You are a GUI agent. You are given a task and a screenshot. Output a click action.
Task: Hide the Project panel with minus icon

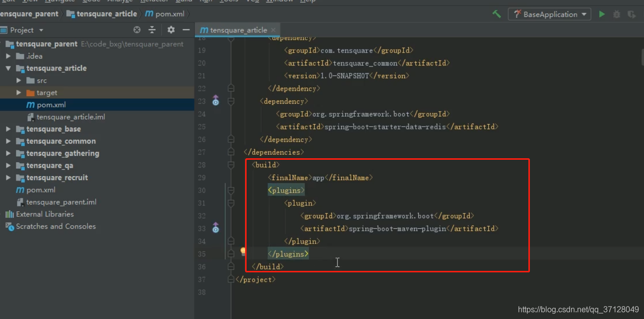pos(186,30)
